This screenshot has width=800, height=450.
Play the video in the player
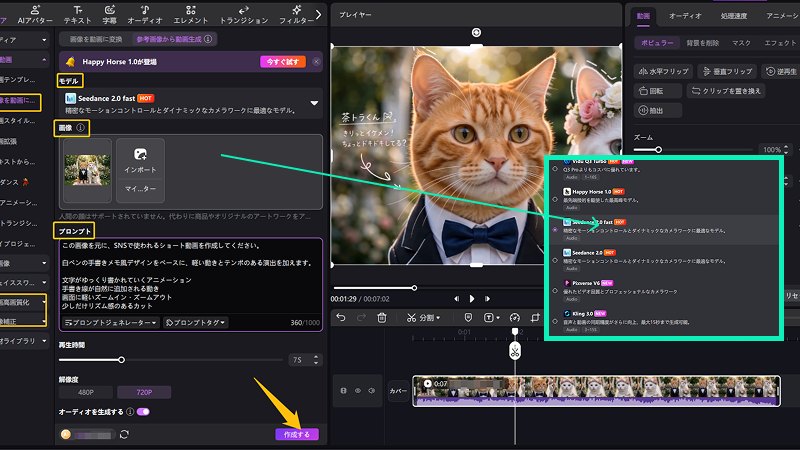point(472,299)
